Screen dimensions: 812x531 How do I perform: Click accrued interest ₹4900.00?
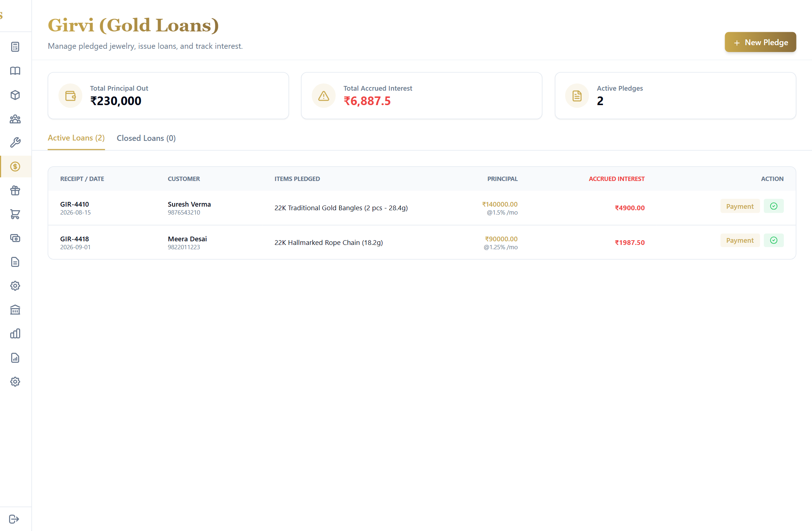pyautogui.click(x=629, y=208)
